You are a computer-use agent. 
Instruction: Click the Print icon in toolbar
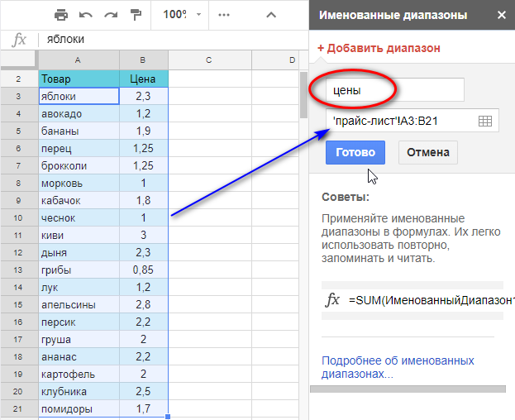pyautogui.click(x=61, y=15)
